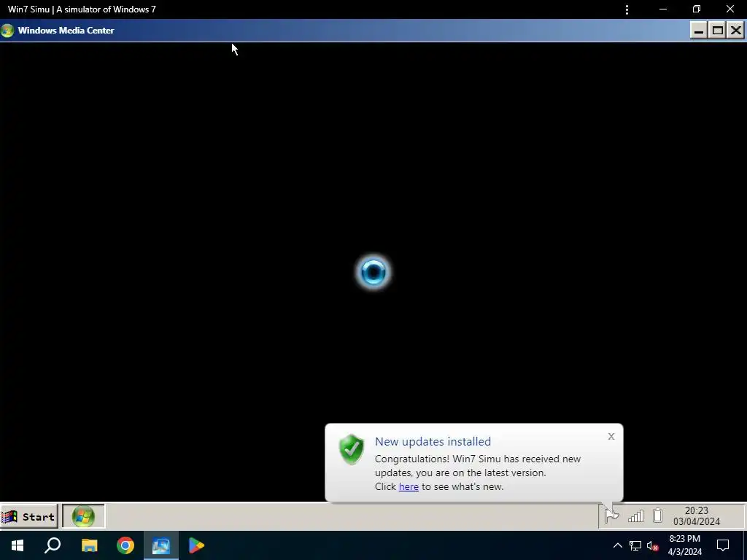Select Media Center in the Win7 taskbar

(x=83, y=517)
